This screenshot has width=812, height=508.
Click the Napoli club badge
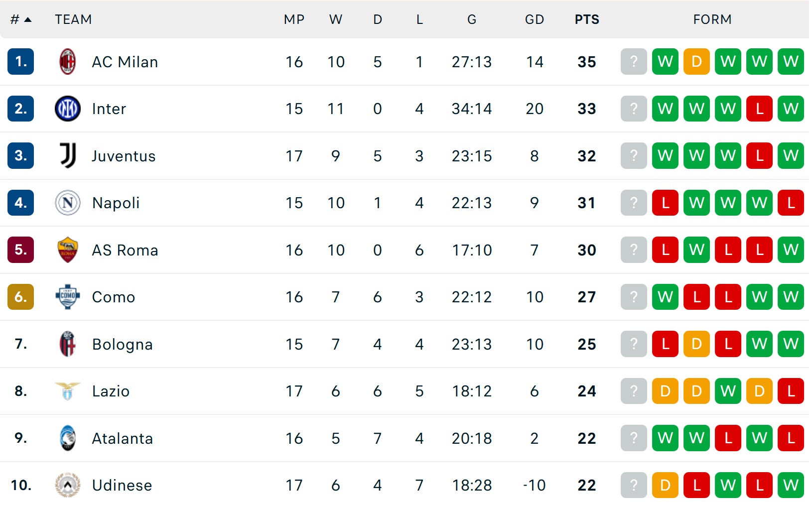point(68,203)
